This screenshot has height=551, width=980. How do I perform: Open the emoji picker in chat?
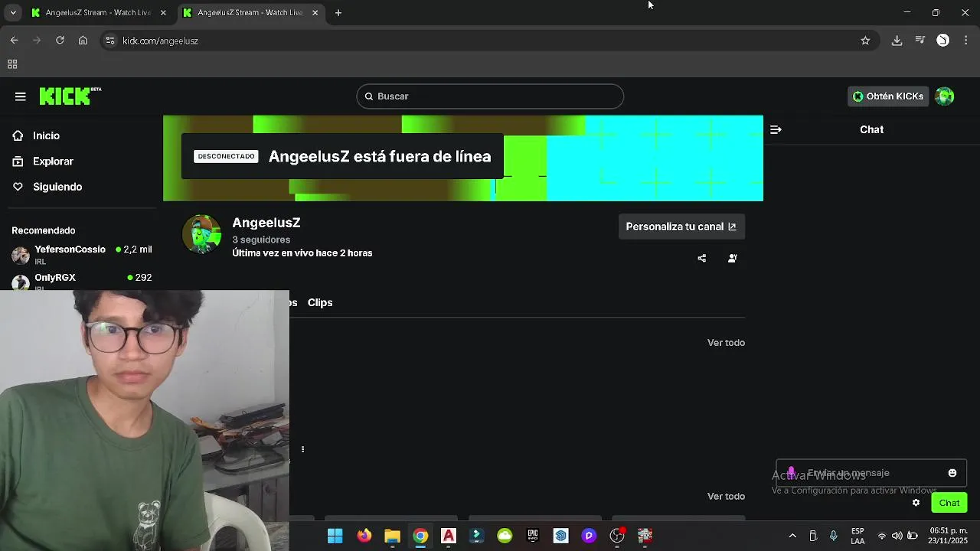[952, 473]
